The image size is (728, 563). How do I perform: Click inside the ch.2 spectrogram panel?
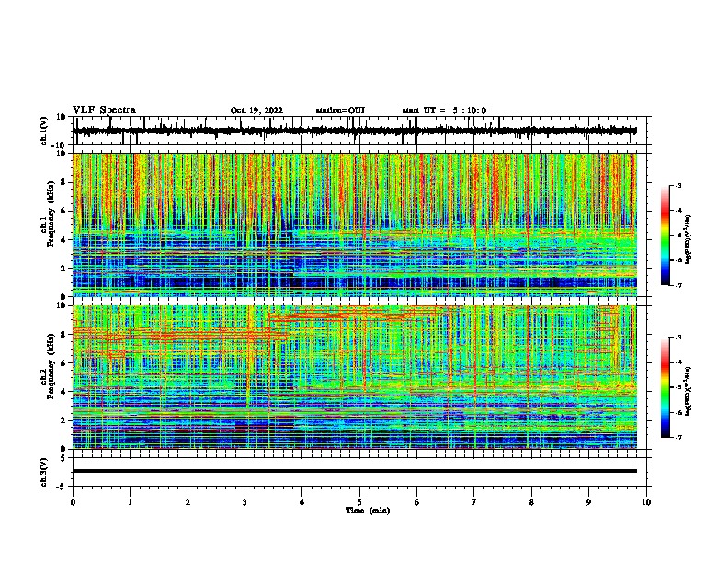click(x=359, y=377)
